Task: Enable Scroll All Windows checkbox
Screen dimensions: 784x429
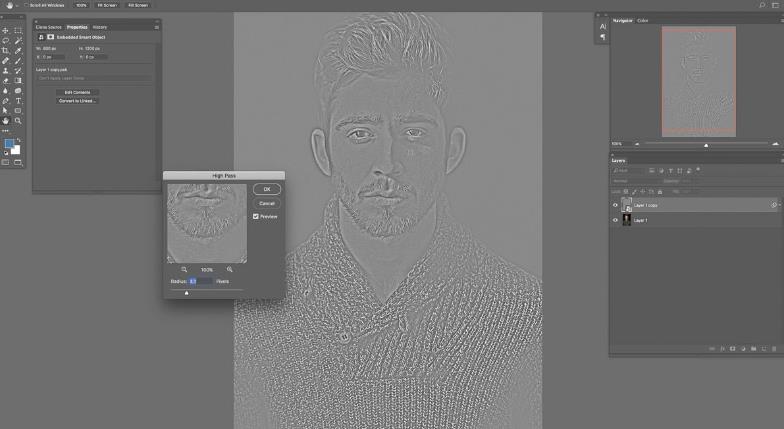Action: (x=26, y=5)
